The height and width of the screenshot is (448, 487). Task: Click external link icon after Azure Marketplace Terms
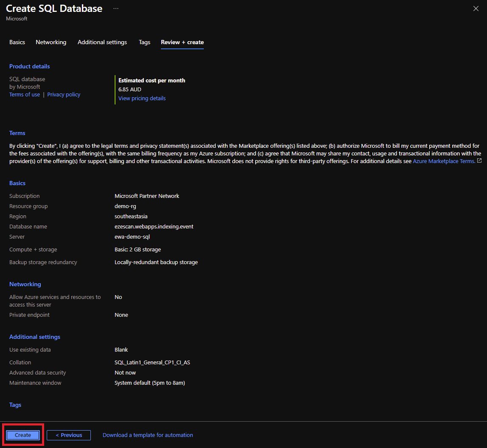[x=479, y=161]
